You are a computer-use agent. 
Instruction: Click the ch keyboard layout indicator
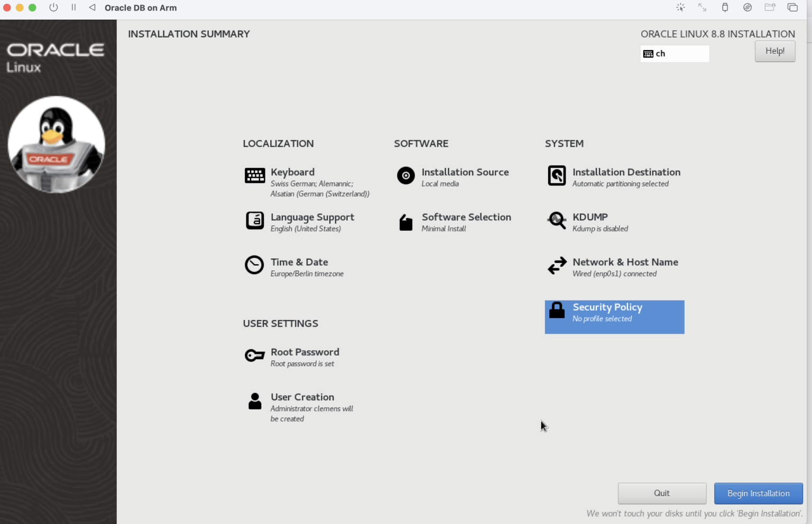674,54
